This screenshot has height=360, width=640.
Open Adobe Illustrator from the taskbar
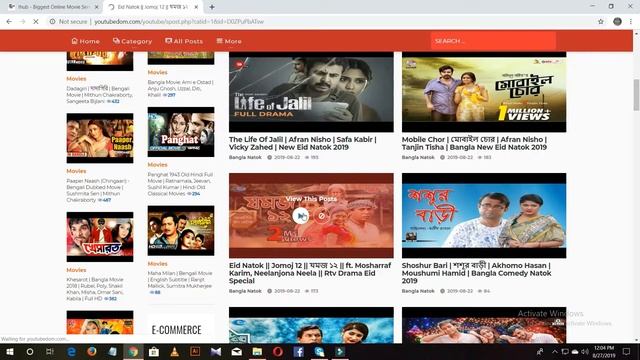195,351
